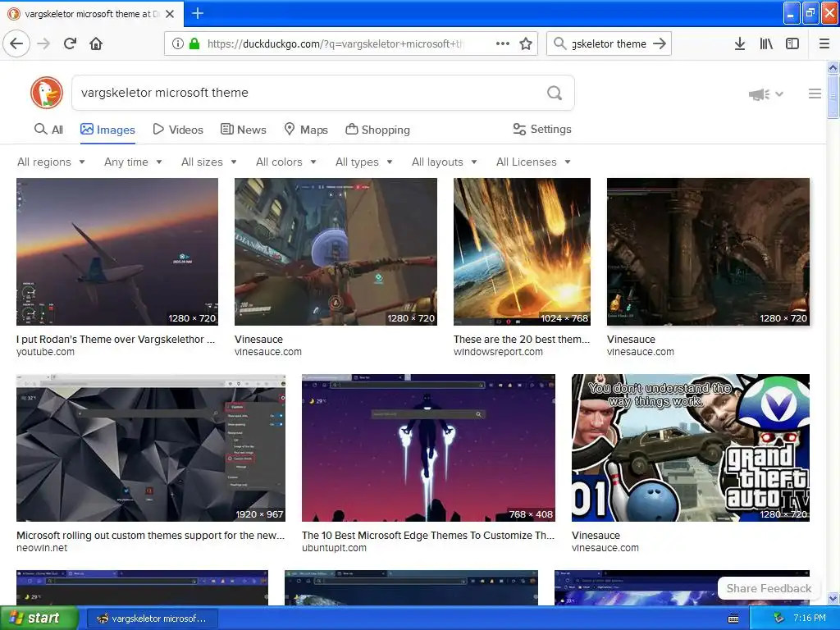Screen dimensions: 840x630
Task: Click the Forward navigation arrow
Action: pos(44,43)
